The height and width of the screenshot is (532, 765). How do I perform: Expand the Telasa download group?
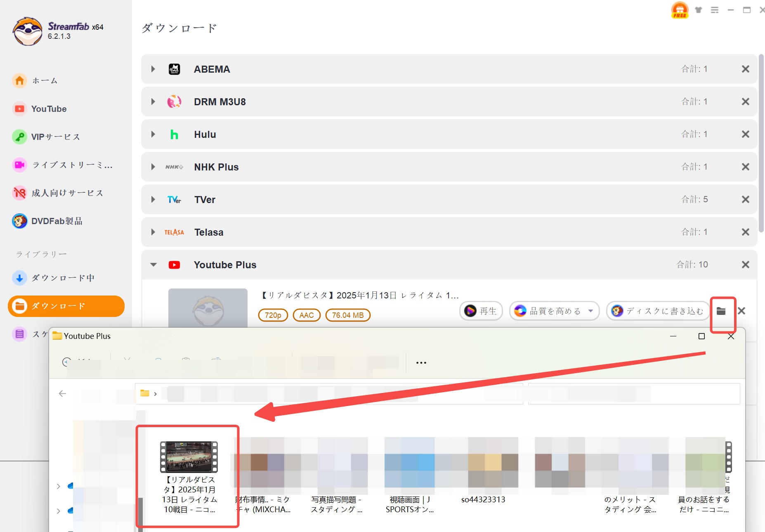pos(153,232)
